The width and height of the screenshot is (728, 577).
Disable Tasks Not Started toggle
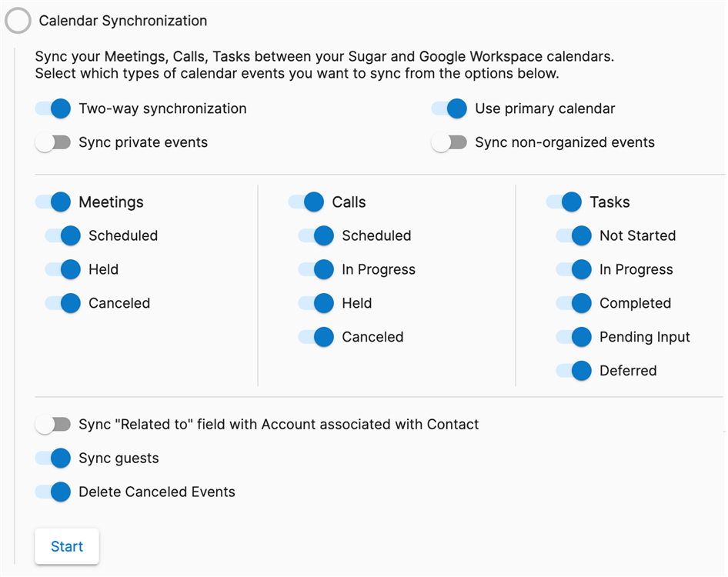(x=574, y=236)
